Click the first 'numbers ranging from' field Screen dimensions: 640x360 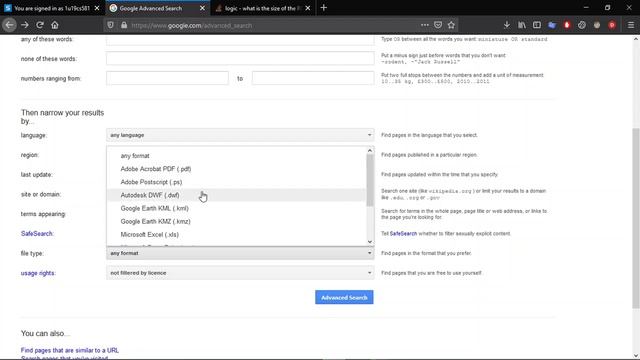click(167, 78)
